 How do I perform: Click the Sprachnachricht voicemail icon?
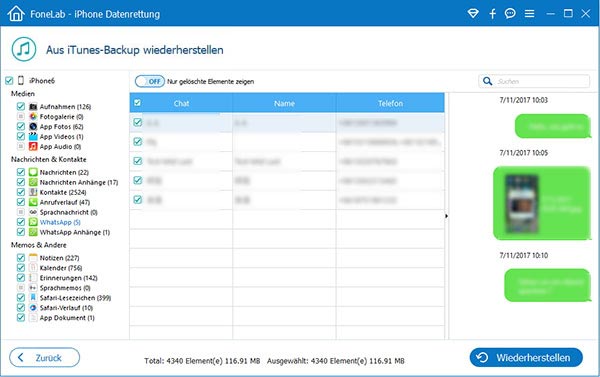(x=33, y=212)
